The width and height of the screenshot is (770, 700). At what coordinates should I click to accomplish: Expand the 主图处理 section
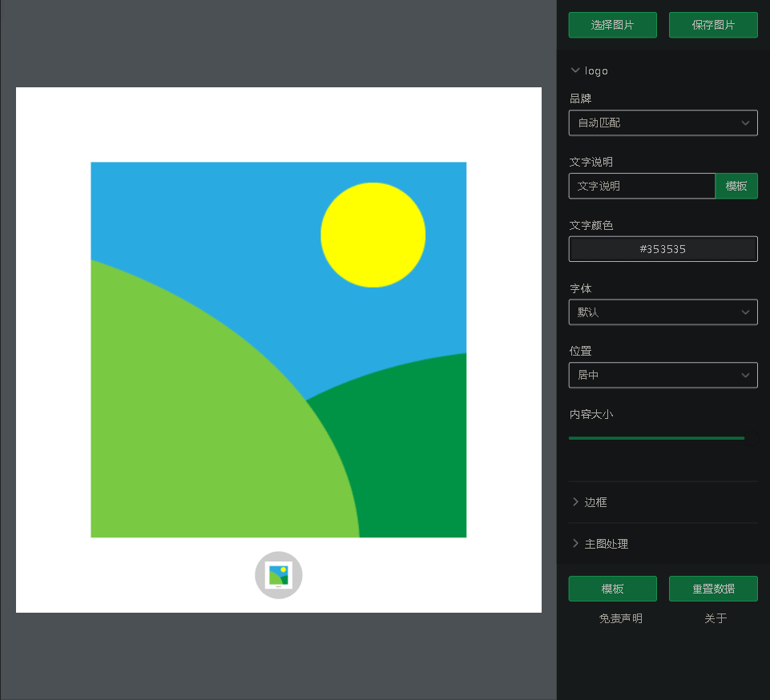[600, 544]
